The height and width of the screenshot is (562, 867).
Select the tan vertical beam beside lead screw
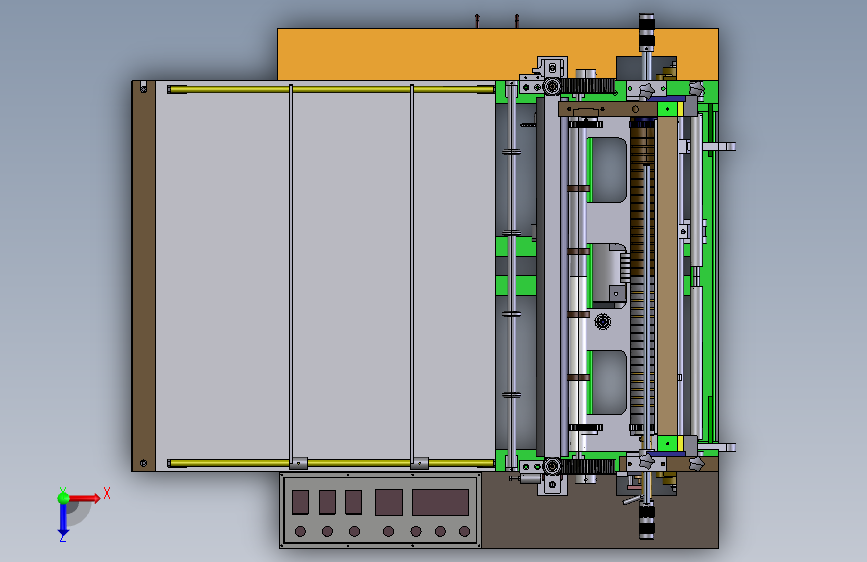(x=667, y=275)
